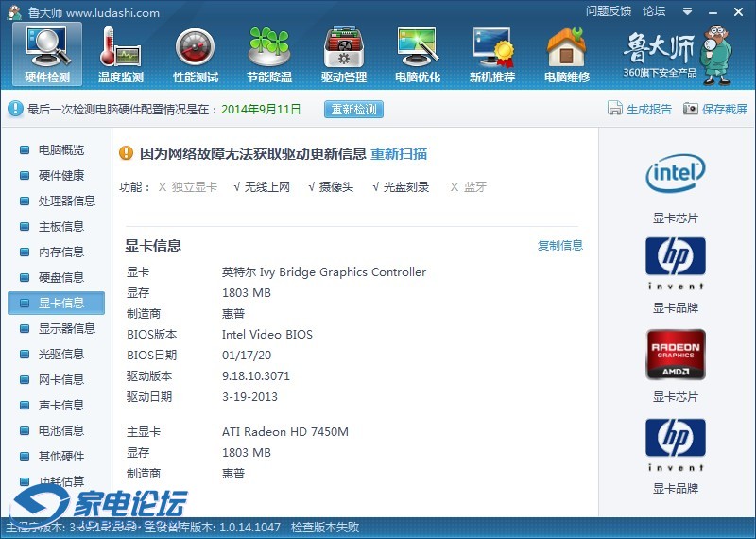Select 网卡信息 in the left sidebar
Viewport: 756px width, 539px height.
(60, 379)
